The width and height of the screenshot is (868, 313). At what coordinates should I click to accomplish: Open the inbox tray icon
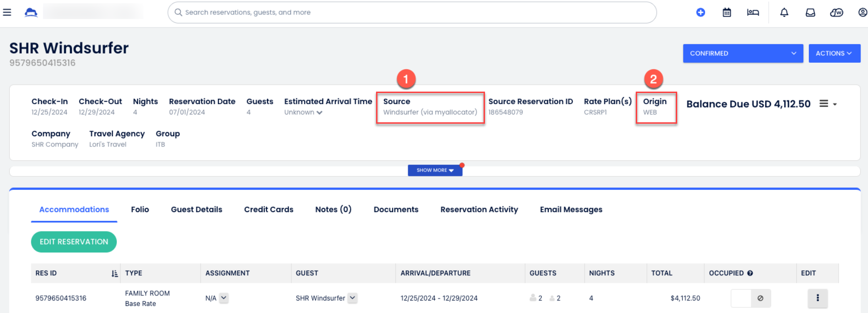click(810, 13)
